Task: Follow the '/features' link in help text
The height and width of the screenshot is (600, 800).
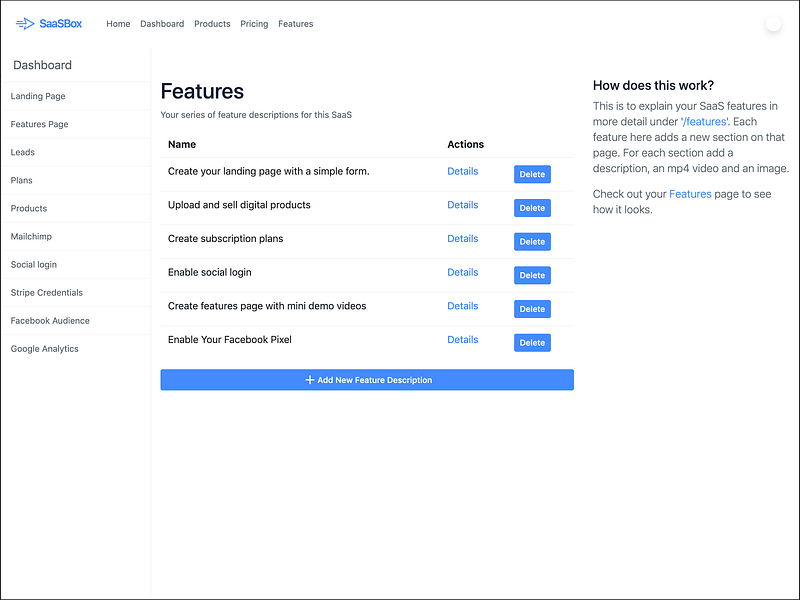Action: (x=705, y=121)
